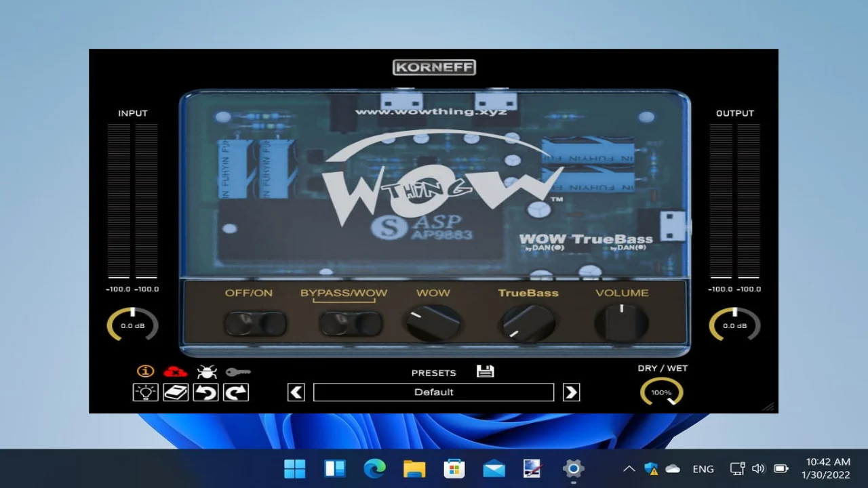Flip the OFF/ON switch

point(255,323)
